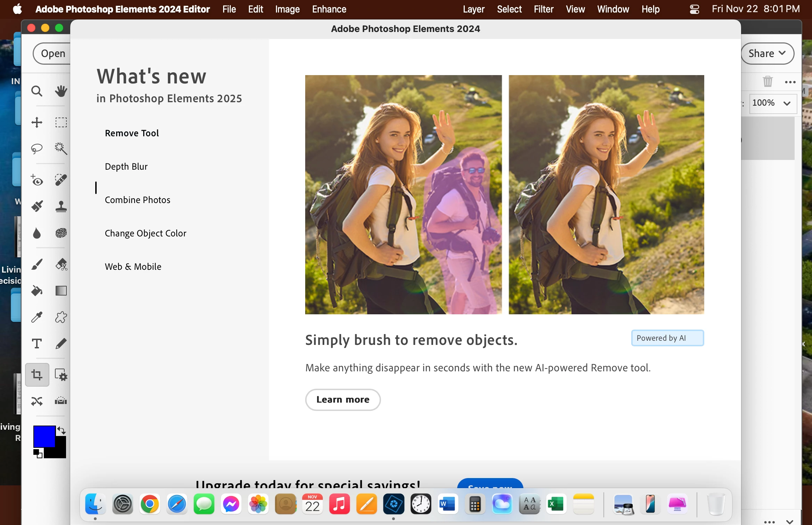Viewport: 812px width, 525px height.
Task: Select the Clone Stamp tool
Action: [x=61, y=207]
